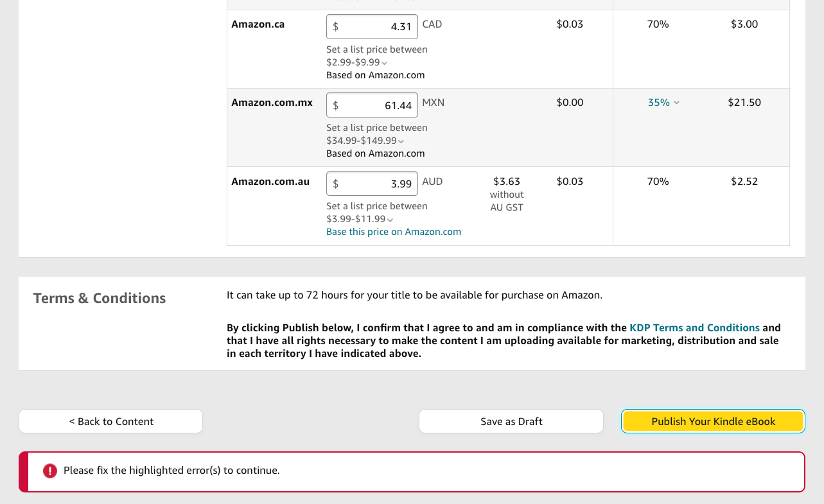Expand the Amazon.ca price range chevron
This screenshot has width=824, height=504.
click(385, 63)
